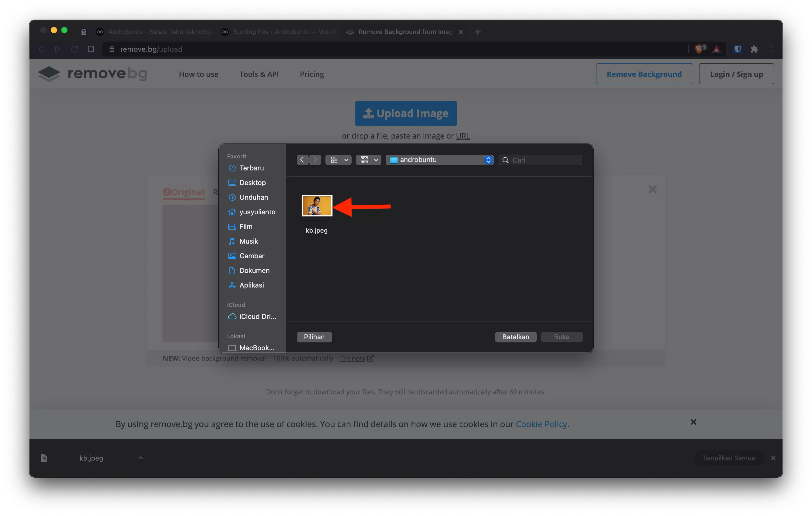Open the Cookie Policy link
The image size is (812, 516).
[541, 424]
